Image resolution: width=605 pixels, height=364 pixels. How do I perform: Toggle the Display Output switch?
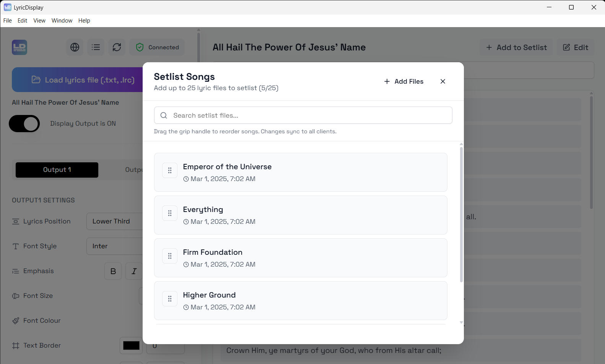24,124
